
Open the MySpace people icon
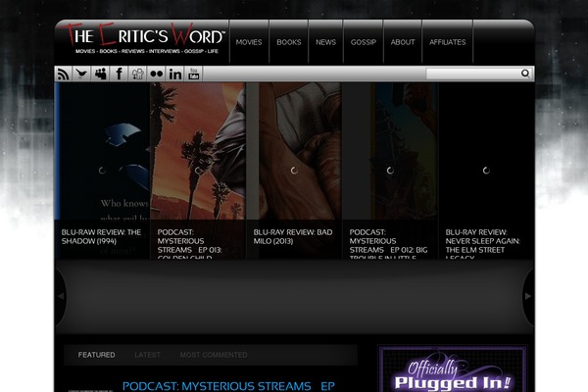pyautogui.click(x=100, y=73)
